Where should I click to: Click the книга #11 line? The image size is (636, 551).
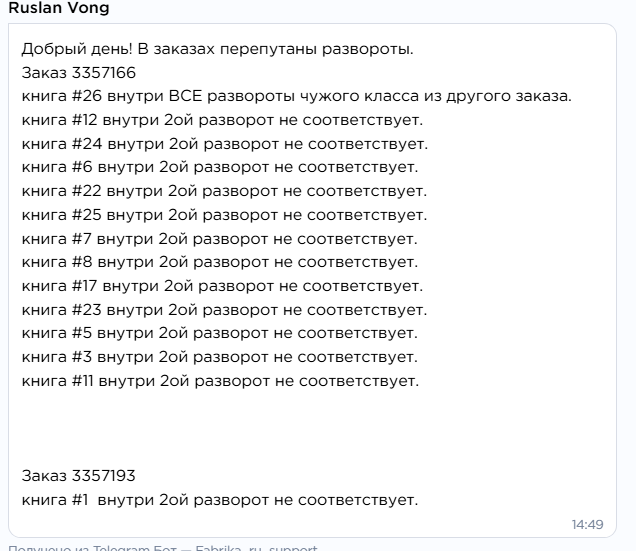pos(220,381)
